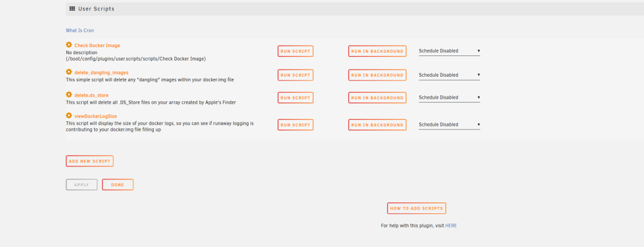Viewport: 644px width, 247px height.
Task: Run viewDockerLogSize in background
Action: click(x=377, y=125)
